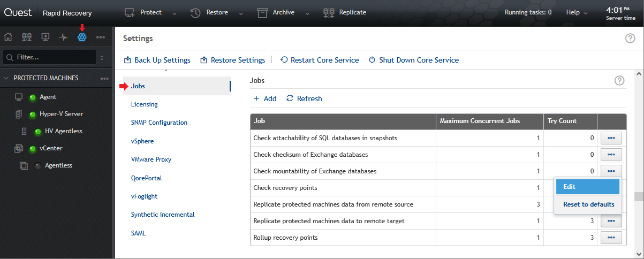Sort by Try Count column header
This screenshot has height=259, width=644.
pos(570,121)
